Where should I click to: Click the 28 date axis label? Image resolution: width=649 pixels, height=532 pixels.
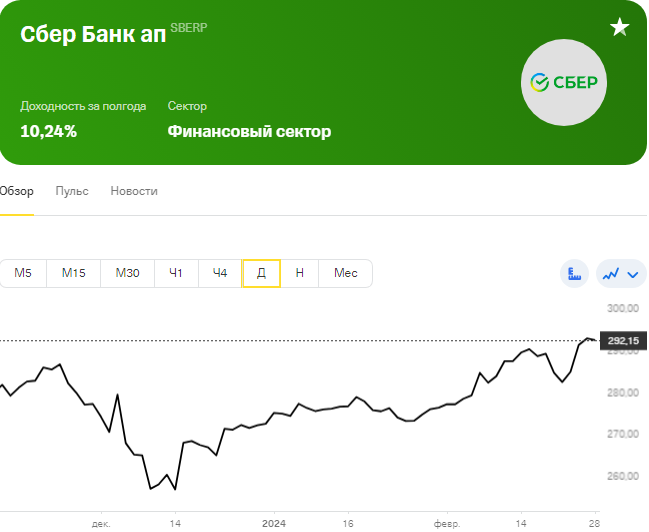(x=594, y=524)
